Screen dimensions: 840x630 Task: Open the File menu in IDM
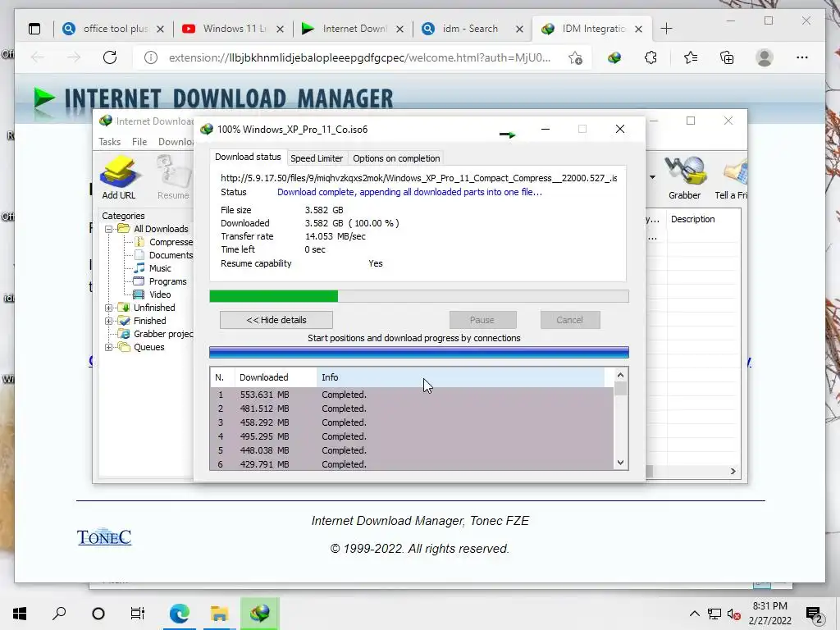click(x=139, y=142)
